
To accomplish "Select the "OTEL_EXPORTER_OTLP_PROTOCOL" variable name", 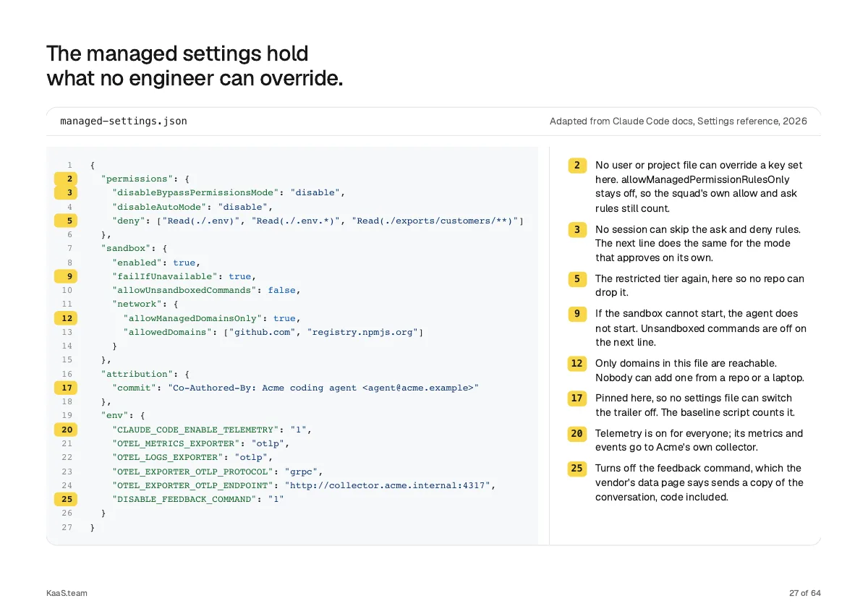I will (x=192, y=472).
